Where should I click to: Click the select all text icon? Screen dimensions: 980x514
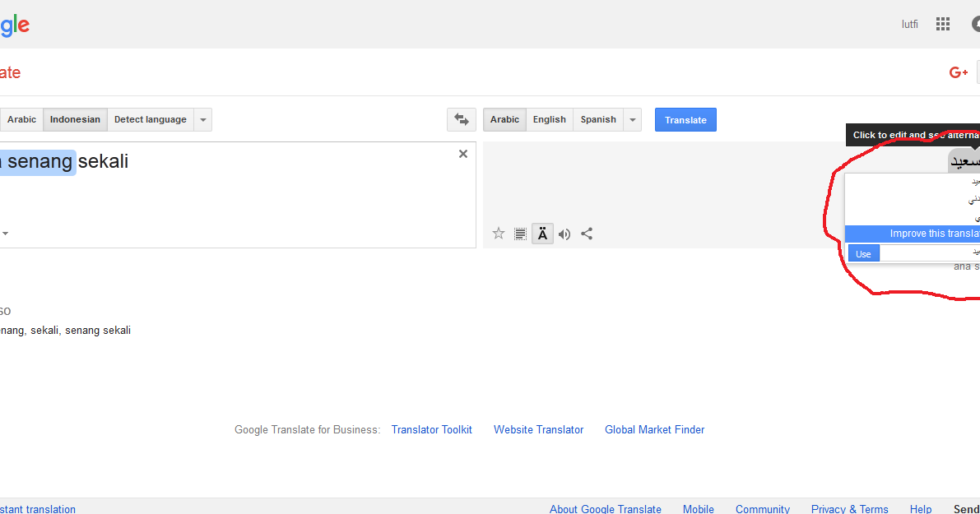(520, 234)
